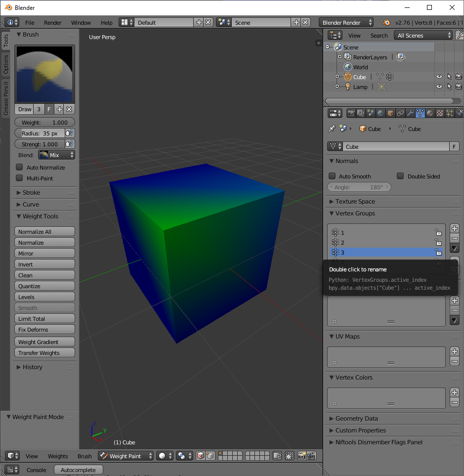Viewport: 464px width, 476px height.
Task: Open the Scene properties tab
Action: point(371,113)
